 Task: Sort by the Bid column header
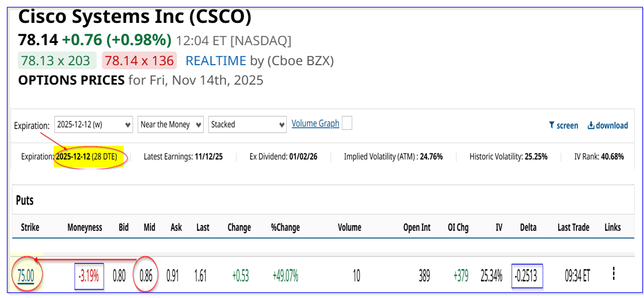(124, 227)
